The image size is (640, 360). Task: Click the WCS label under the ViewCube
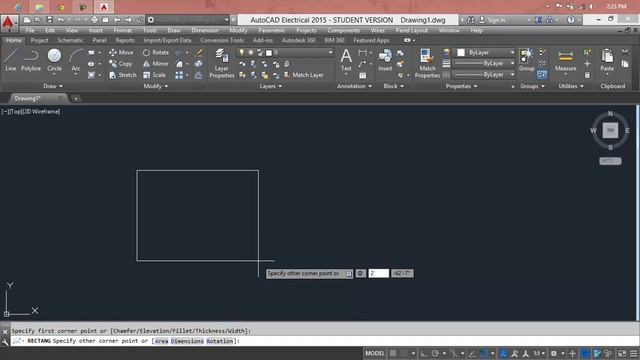click(610, 161)
